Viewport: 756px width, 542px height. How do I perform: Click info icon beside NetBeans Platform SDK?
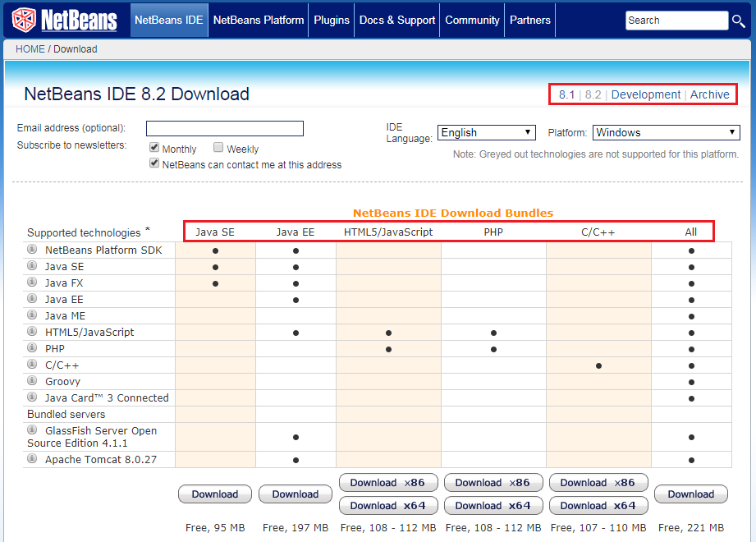click(x=33, y=250)
